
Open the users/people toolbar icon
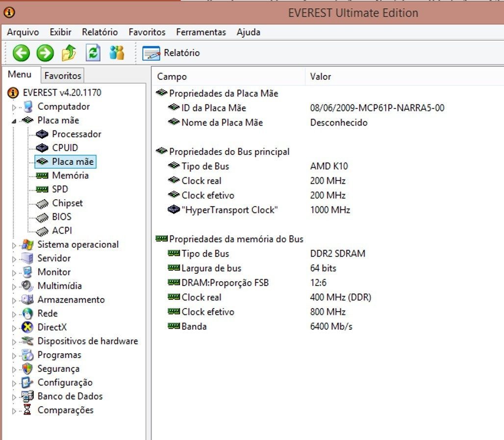click(117, 53)
